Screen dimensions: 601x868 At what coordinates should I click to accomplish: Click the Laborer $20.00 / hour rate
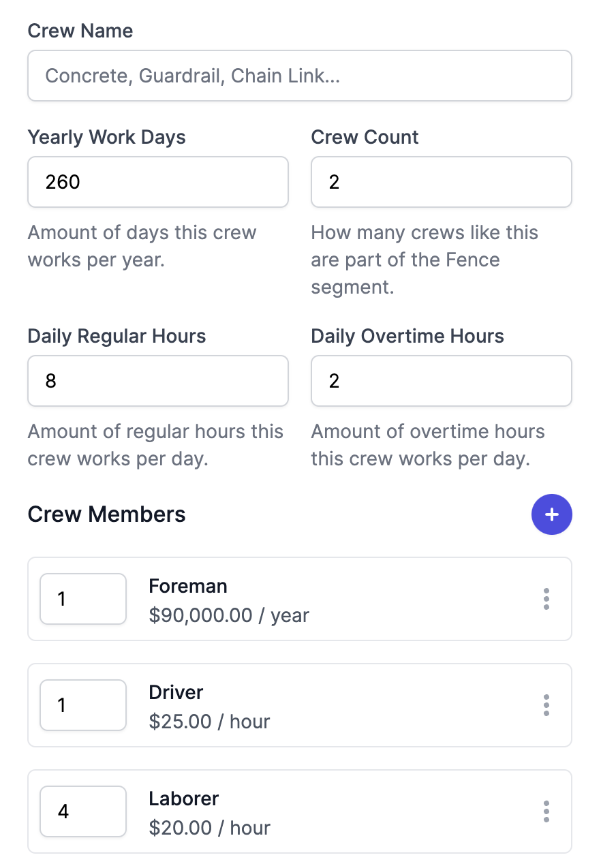tap(209, 828)
